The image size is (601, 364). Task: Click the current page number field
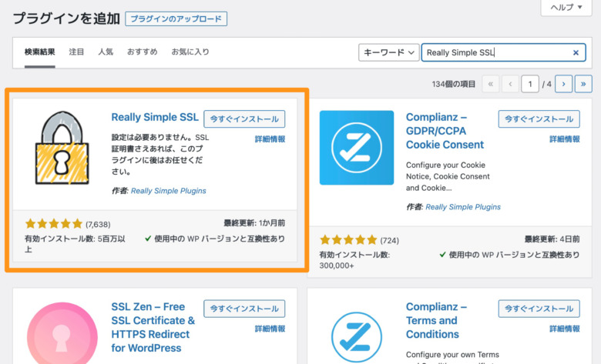(530, 84)
